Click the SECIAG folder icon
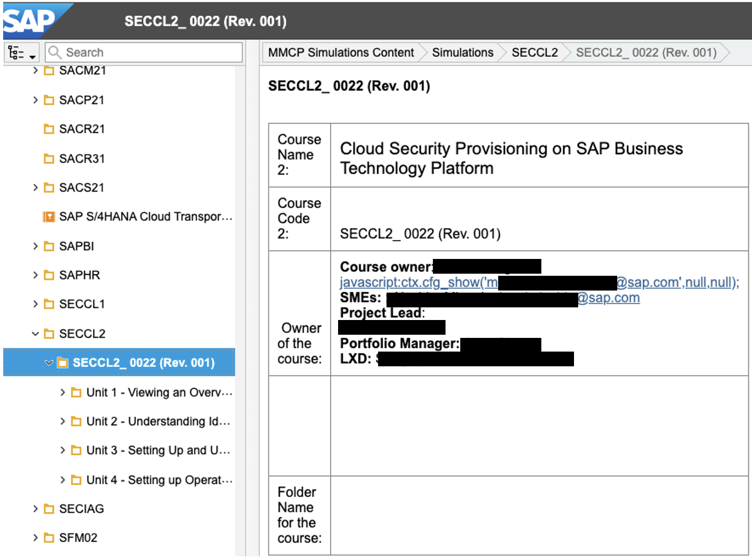752x560 pixels. [49, 508]
